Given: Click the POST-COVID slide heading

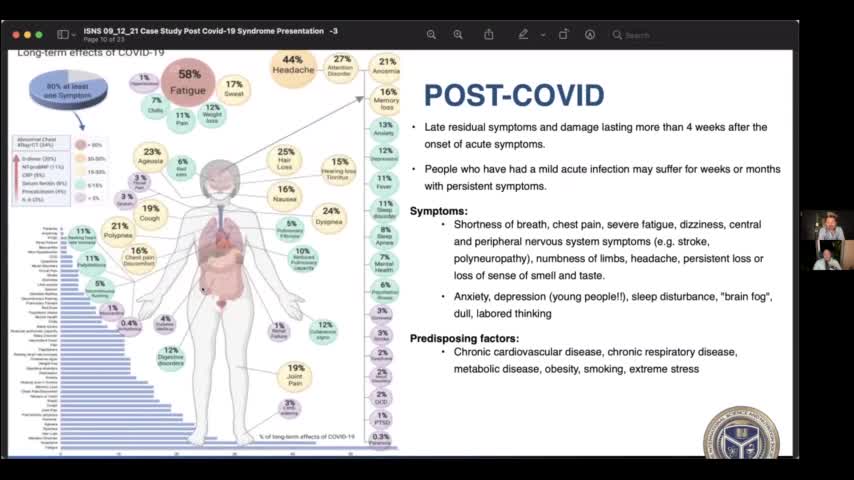Looking at the screenshot, I should coord(514,95).
